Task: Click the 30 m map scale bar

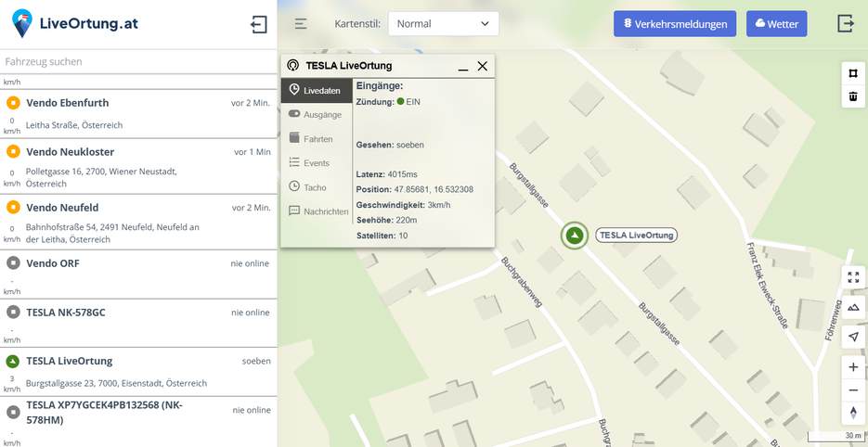Action: [x=836, y=437]
